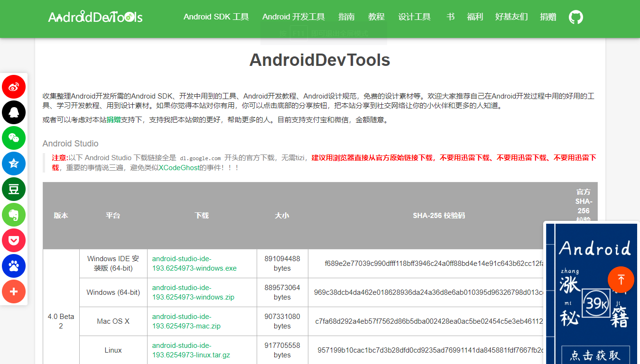Select the Windows IDE 安装版 (64-bit) cell

[x=113, y=264]
